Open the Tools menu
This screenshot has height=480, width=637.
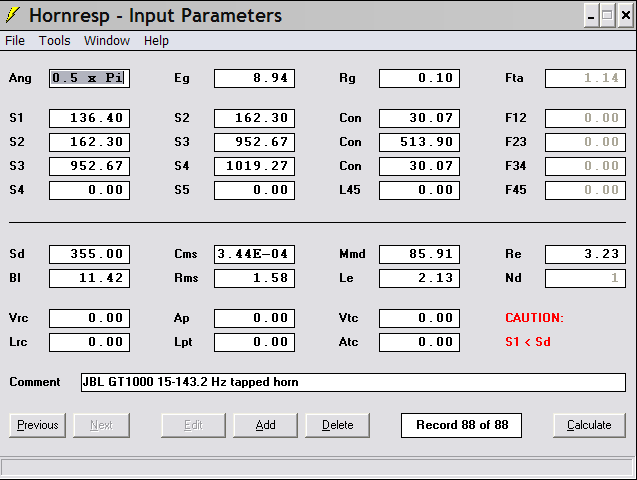pos(54,41)
